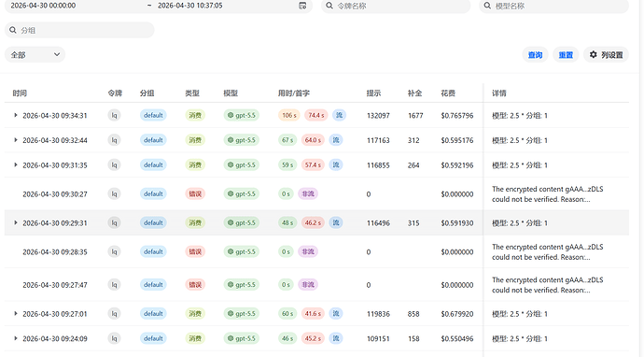The width and height of the screenshot is (644, 357).
Task: Click the lq token badge in 09:34:31 row
Action: pyautogui.click(x=114, y=115)
